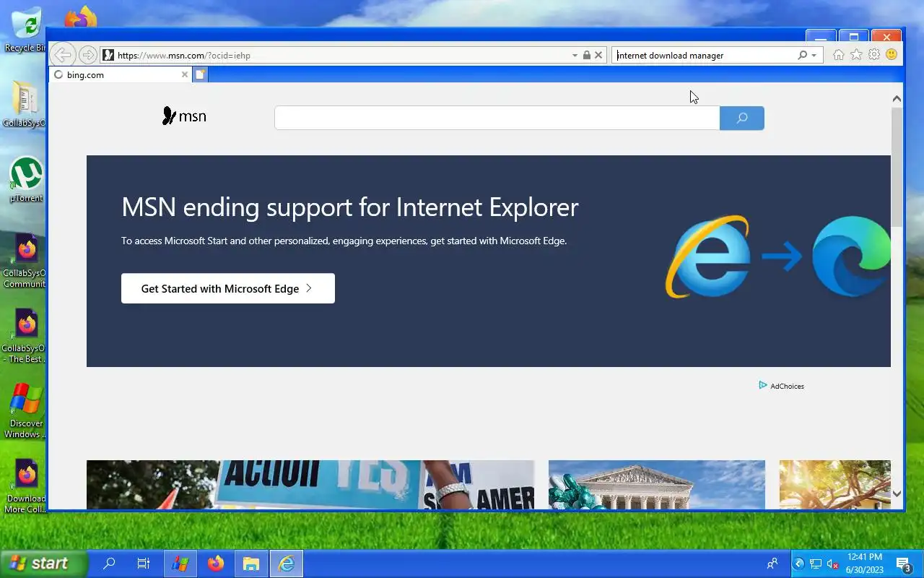Screen dimensions: 924x578
Task: Select the µTorrent desktop icon
Action: click(x=26, y=181)
